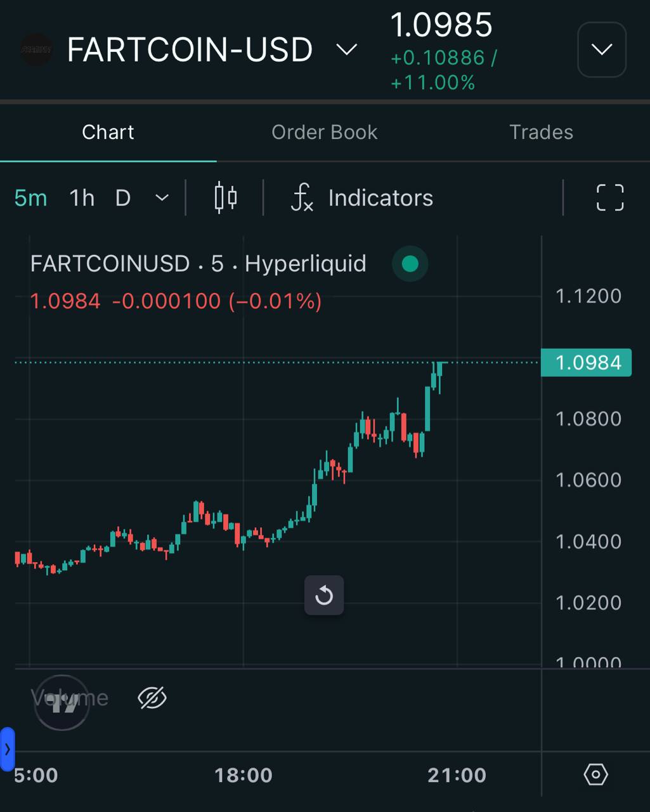Screen dimensions: 650x812
Task: Click the 1.1200 price axis label
Action: tap(588, 296)
